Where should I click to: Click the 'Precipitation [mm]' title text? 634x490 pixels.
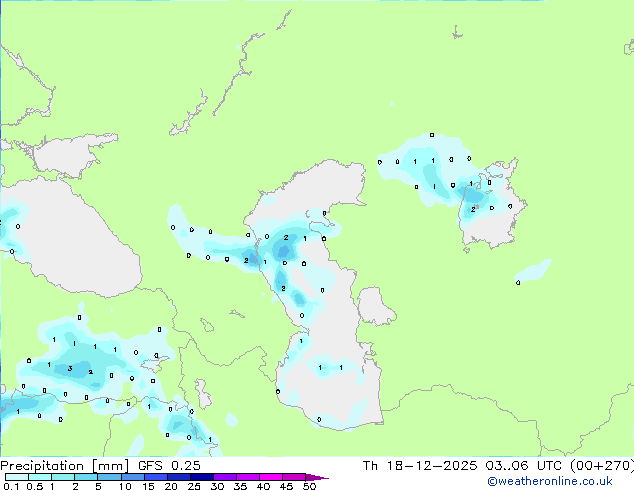click(65, 466)
